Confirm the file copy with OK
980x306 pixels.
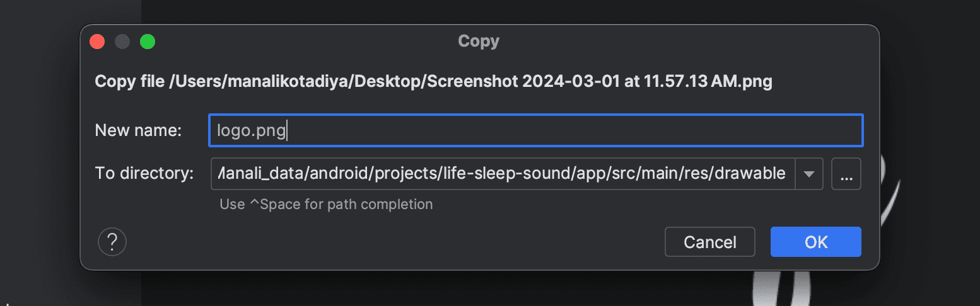tap(815, 242)
